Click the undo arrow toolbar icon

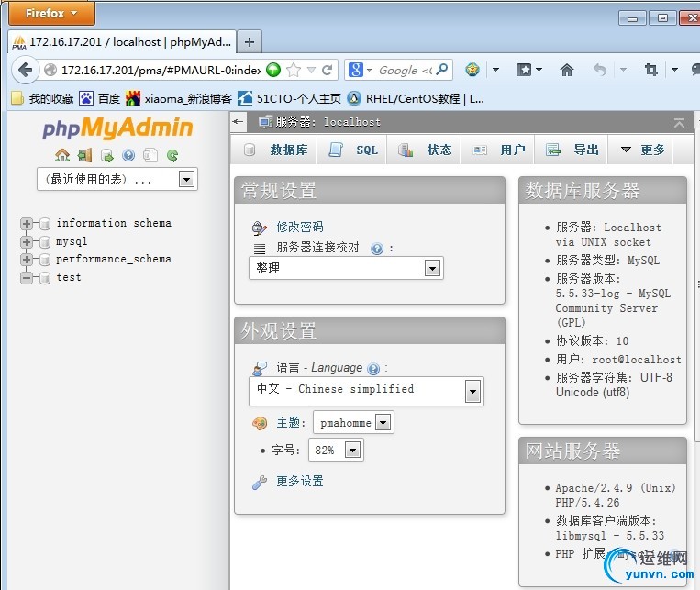point(600,70)
